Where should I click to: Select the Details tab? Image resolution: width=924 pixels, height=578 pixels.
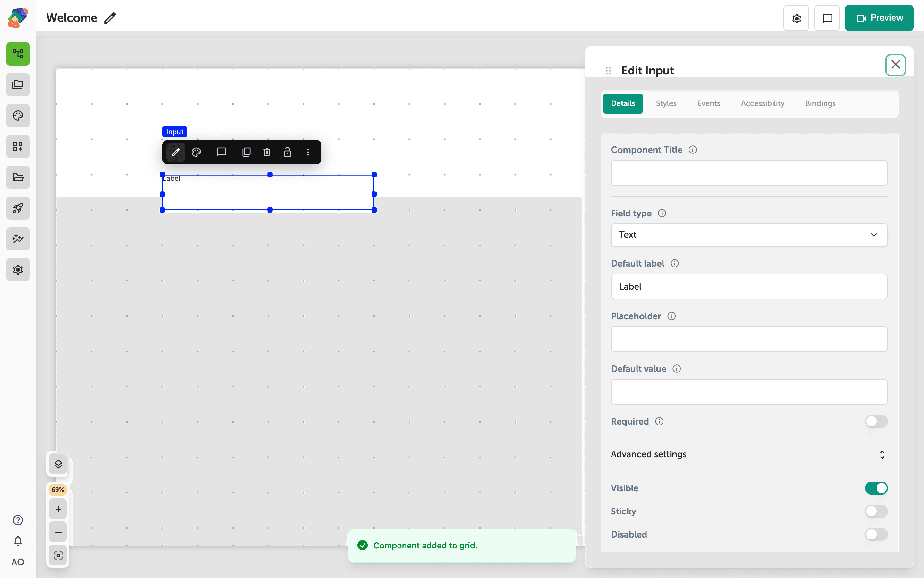pyautogui.click(x=623, y=104)
